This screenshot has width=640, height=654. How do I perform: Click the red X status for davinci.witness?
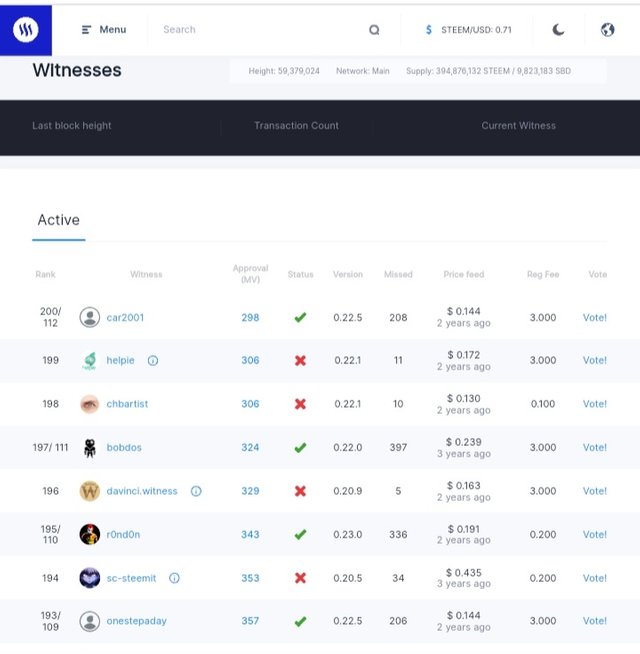coord(300,491)
